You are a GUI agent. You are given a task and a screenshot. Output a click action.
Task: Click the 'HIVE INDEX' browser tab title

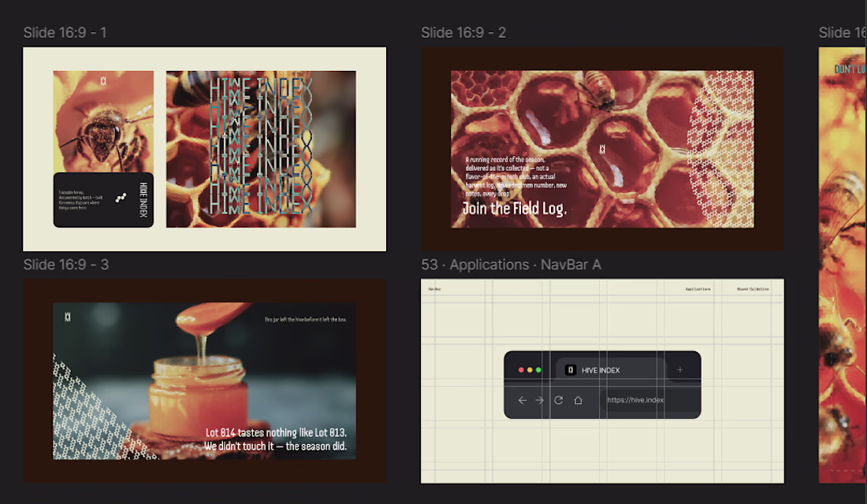(x=601, y=370)
